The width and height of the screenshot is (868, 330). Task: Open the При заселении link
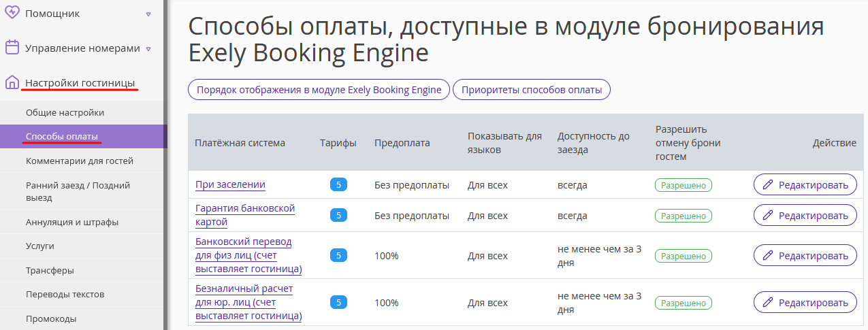(x=230, y=184)
